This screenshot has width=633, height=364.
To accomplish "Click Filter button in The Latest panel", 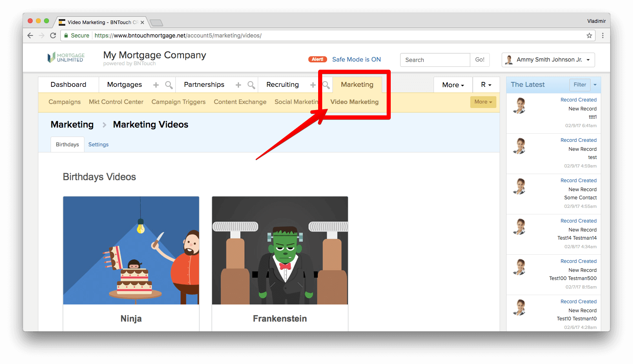I will [x=580, y=85].
